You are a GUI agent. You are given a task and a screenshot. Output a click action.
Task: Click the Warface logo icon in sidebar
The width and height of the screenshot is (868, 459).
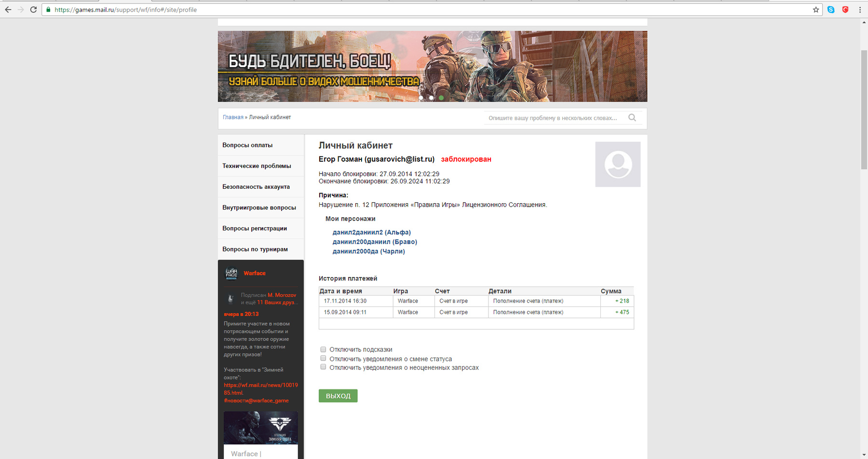(x=231, y=274)
